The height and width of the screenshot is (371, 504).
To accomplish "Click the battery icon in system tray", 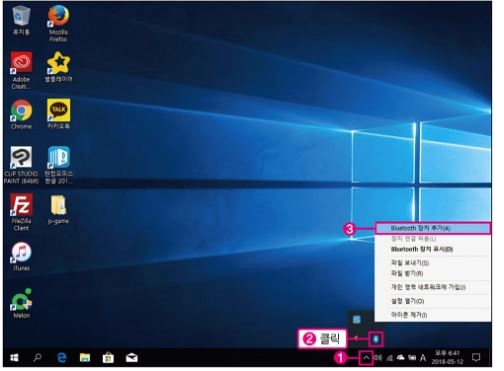I will click(x=412, y=358).
